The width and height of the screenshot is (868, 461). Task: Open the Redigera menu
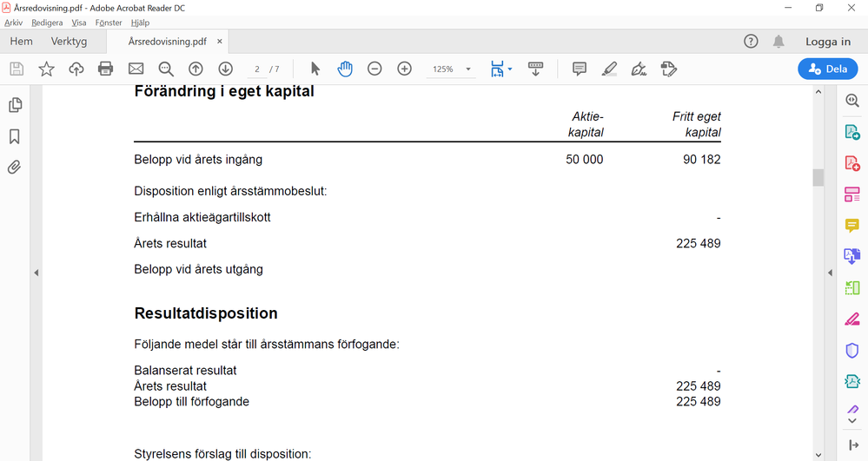point(47,23)
